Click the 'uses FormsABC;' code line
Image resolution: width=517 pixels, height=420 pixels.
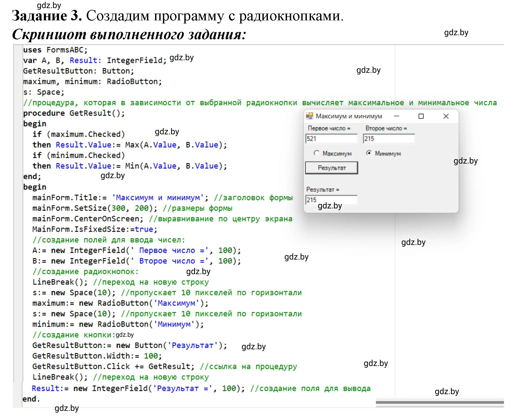55,50
